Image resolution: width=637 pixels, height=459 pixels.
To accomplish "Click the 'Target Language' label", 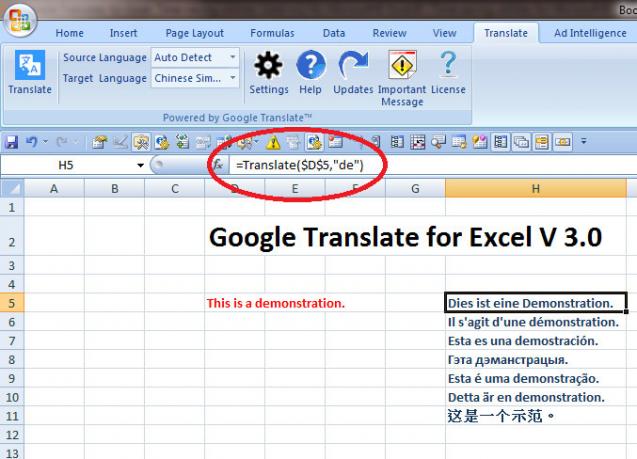I will [x=105, y=78].
